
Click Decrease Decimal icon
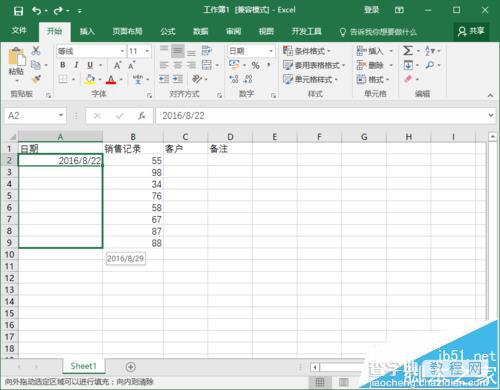[248, 79]
